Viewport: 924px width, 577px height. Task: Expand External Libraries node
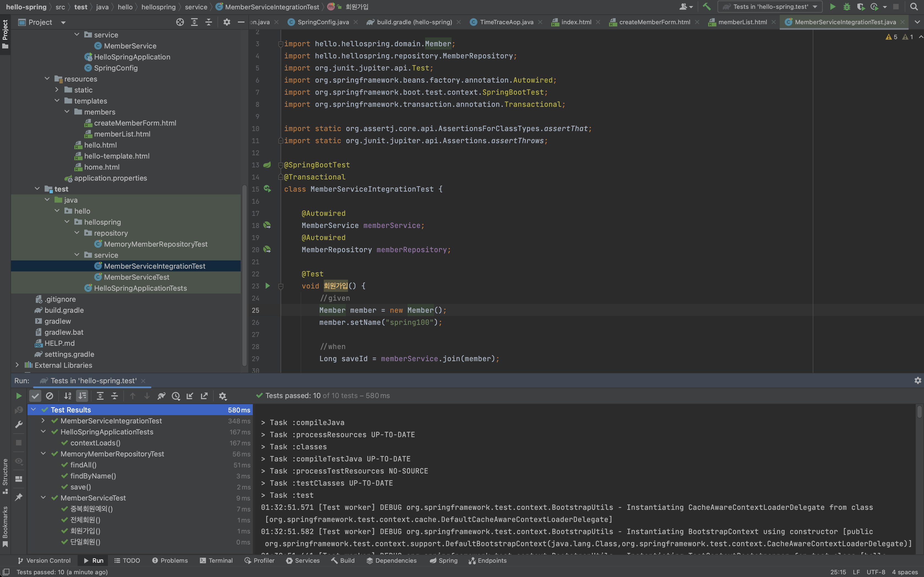(17, 365)
